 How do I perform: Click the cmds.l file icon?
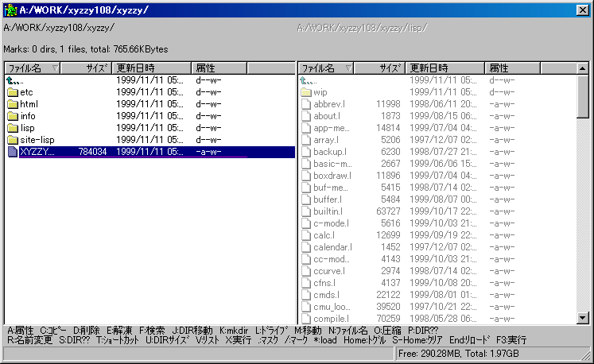[306, 295]
